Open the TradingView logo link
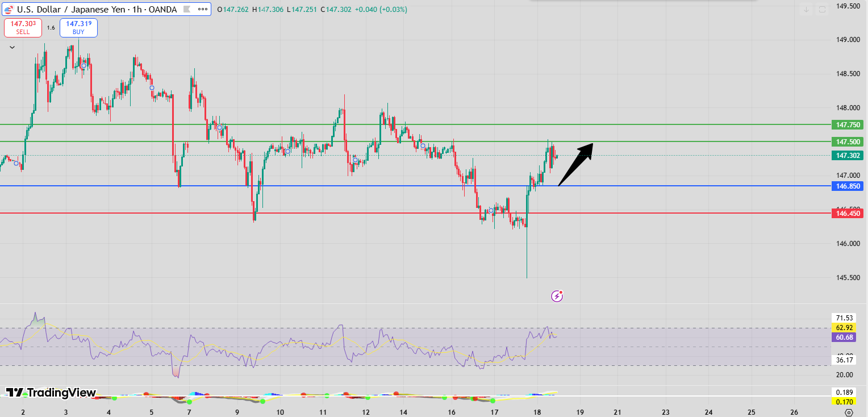Image resolution: width=868 pixels, height=417 pixels. click(x=51, y=393)
